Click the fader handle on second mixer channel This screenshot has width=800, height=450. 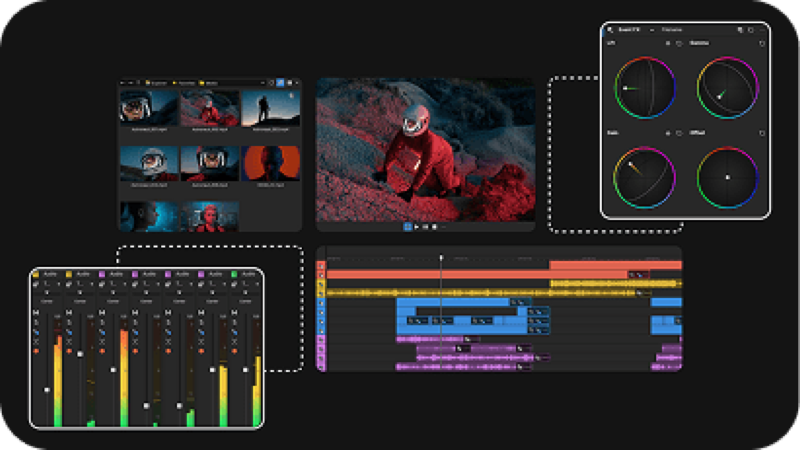[80, 354]
